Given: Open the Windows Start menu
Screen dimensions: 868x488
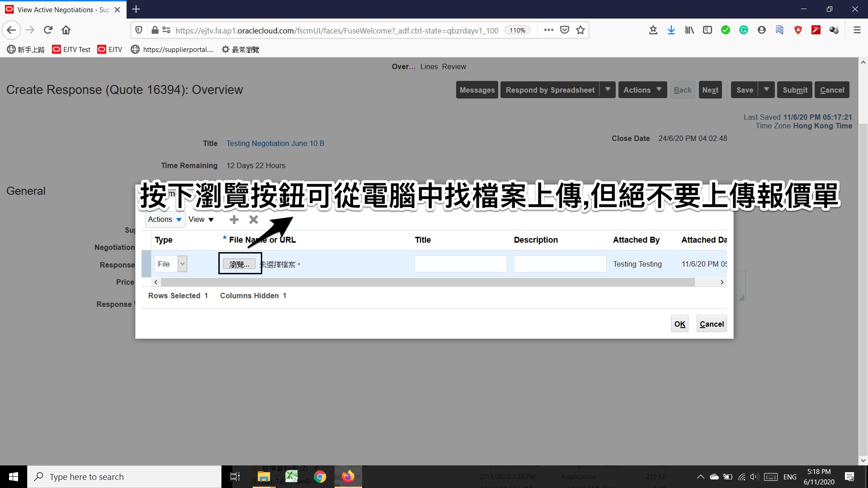Looking at the screenshot, I should [x=14, y=477].
